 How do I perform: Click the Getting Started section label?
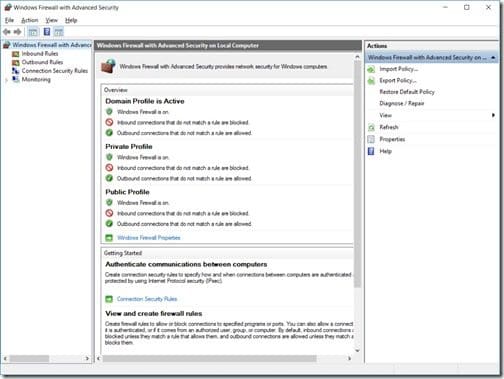[123, 253]
